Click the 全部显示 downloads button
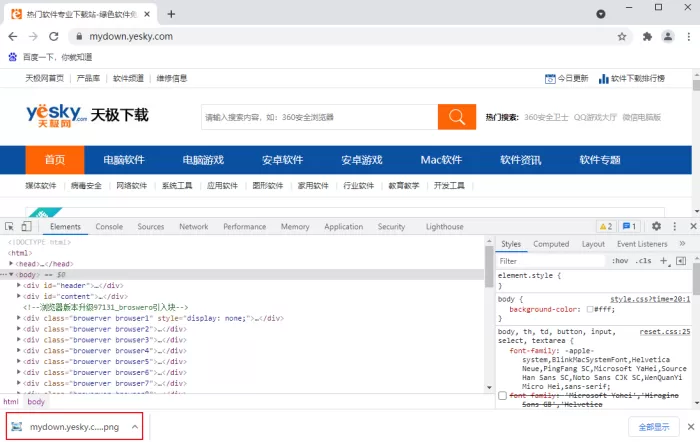 tap(654, 427)
